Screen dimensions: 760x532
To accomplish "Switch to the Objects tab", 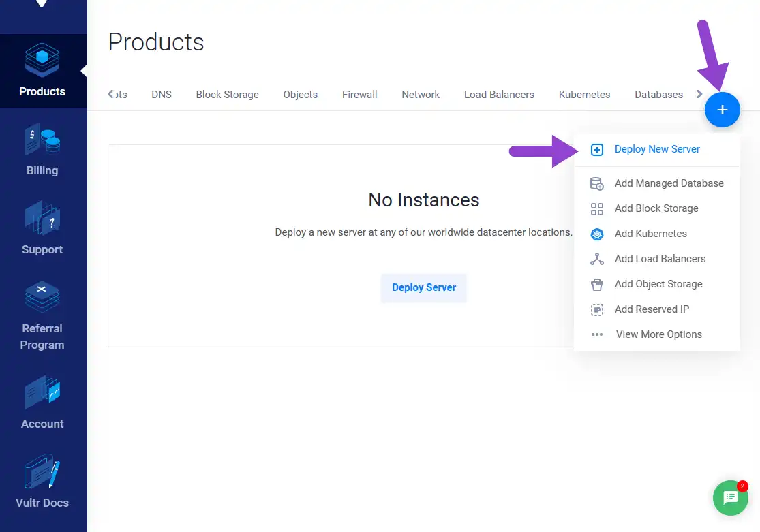I will tap(301, 95).
